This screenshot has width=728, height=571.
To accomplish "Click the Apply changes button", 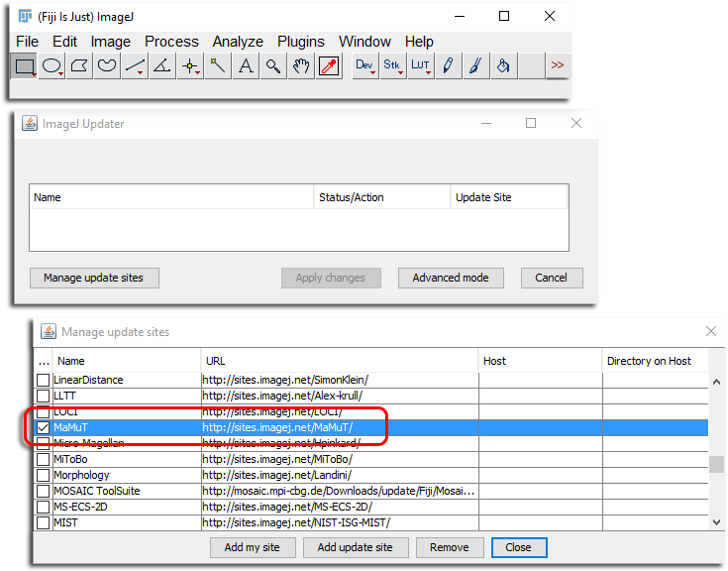I will coord(331,278).
